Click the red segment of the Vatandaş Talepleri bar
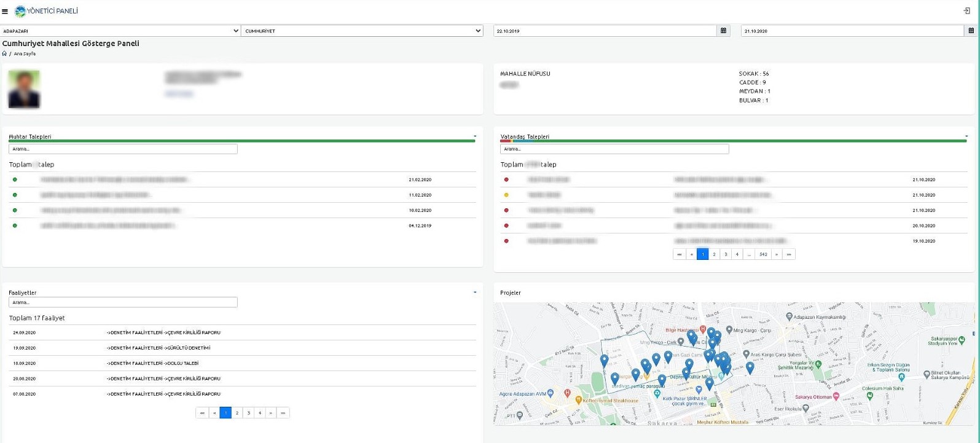 (506, 141)
